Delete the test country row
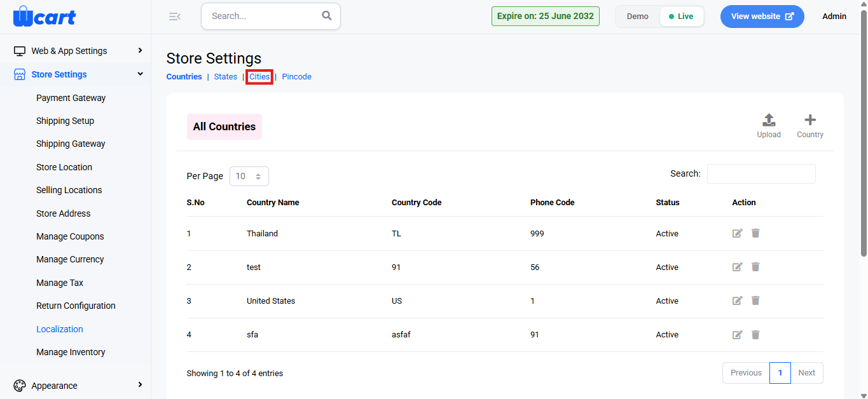The width and height of the screenshot is (868, 399). click(x=755, y=267)
